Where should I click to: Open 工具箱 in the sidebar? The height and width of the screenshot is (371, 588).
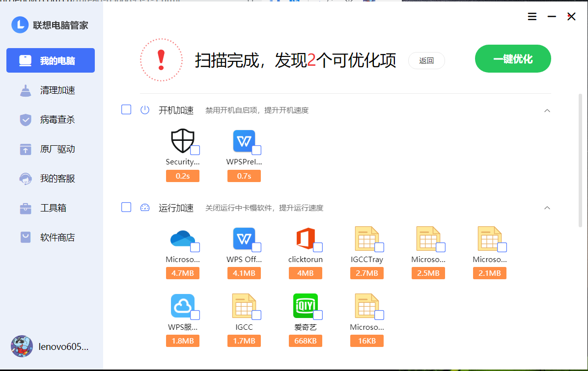[51, 208]
